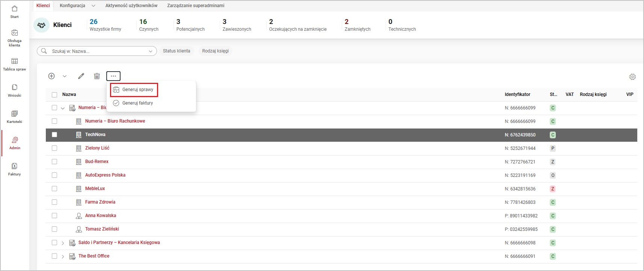Image resolution: width=644 pixels, height=271 pixels.
Task: Open Faktury section in sidebar
Action: [x=14, y=169]
